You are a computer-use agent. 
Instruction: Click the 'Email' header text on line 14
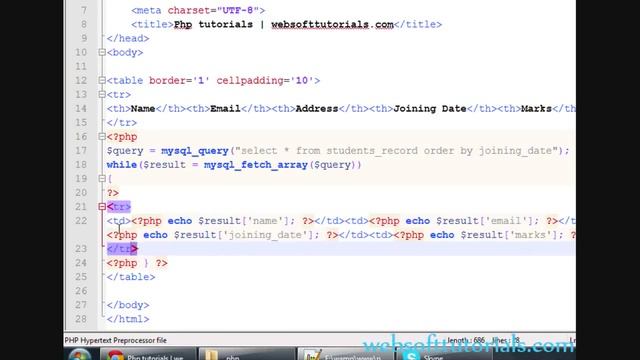[225, 109]
